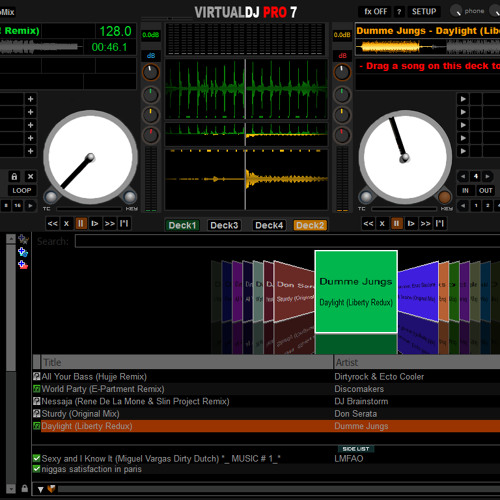
Task: Select 'All Your Bass (Hujje Remix)' track
Action: pos(266,377)
